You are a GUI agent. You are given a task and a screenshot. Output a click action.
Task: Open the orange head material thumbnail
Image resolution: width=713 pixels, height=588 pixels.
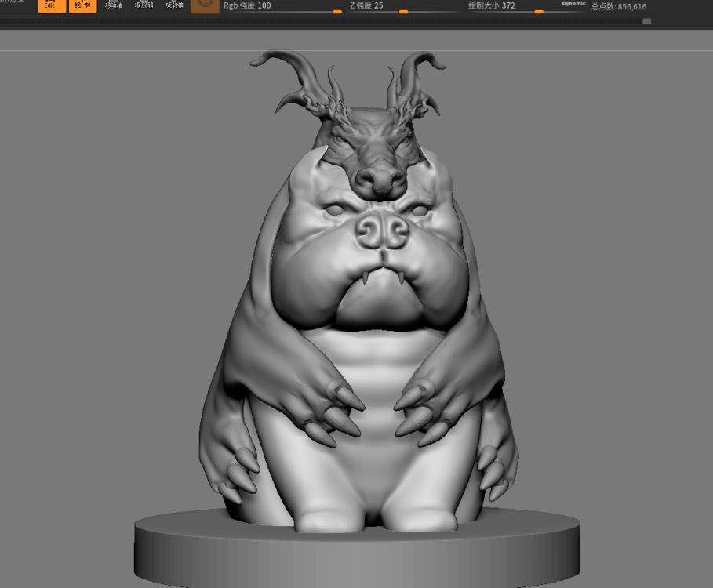pos(205,6)
